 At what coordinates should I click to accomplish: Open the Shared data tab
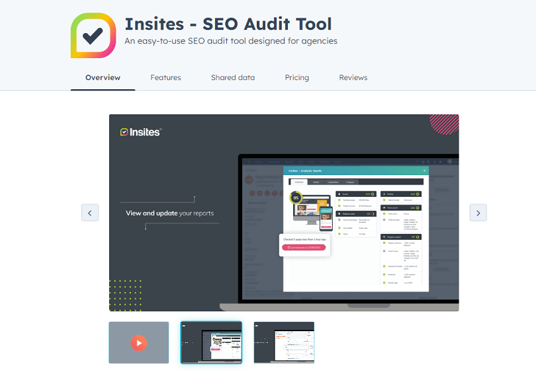pyautogui.click(x=233, y=77)
